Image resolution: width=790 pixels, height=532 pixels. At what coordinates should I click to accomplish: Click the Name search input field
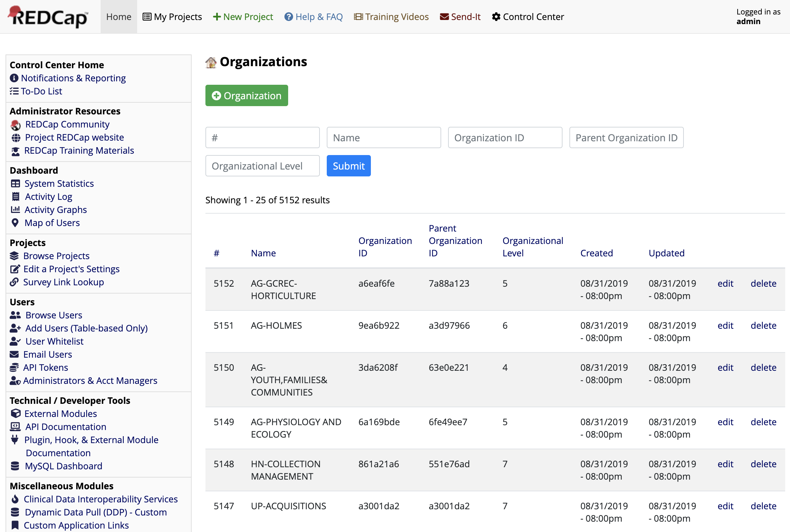click(384, 138)
